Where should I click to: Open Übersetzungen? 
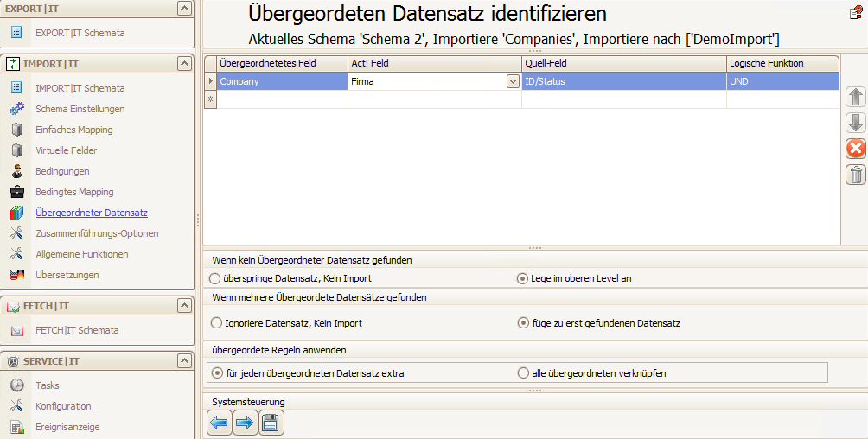click(67, 275)
